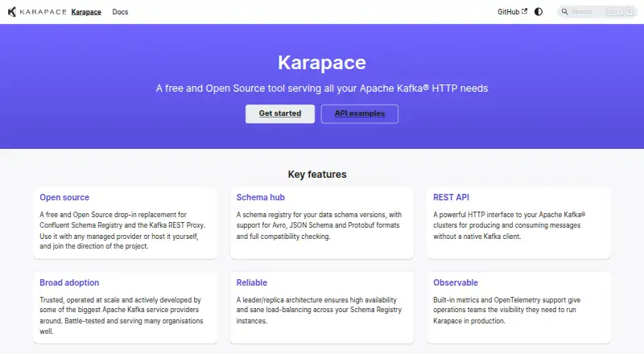Click the Key features heading
This screenshot has height=354, width=644.
pos(317,175)
